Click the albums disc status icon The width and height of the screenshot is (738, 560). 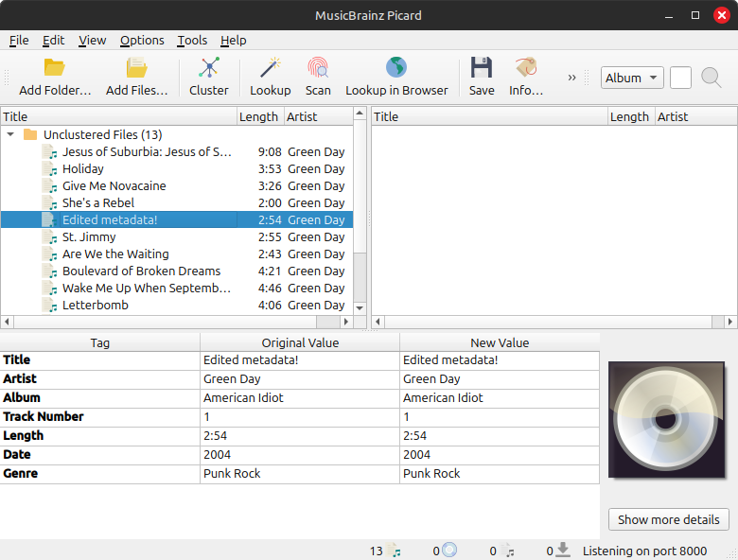click(449, 550)
